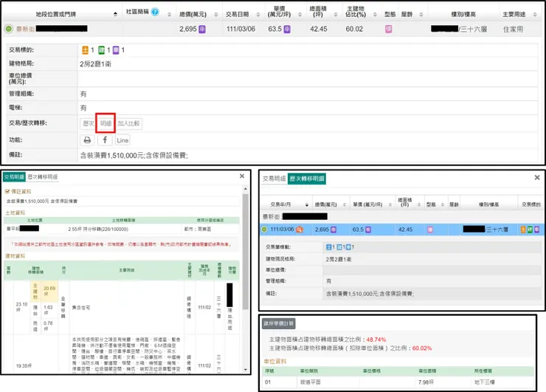Image resolution: width=546 pixels, height=392 pixels.
Task: Sort top list by 主要用途 arrows
Action: [535, 14]
